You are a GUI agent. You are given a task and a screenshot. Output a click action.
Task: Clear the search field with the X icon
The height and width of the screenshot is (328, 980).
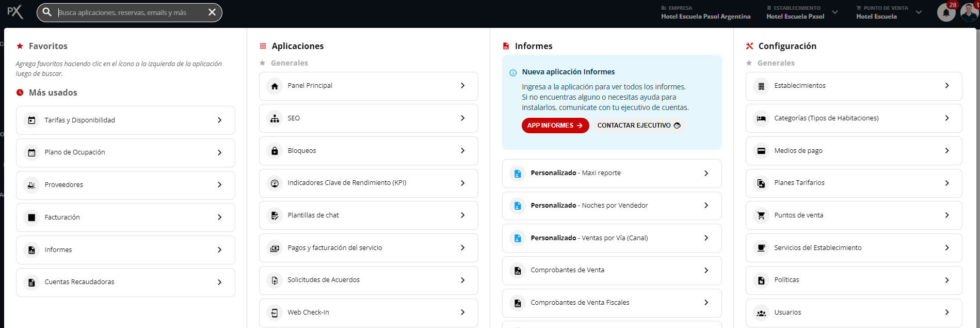point(212,12)
